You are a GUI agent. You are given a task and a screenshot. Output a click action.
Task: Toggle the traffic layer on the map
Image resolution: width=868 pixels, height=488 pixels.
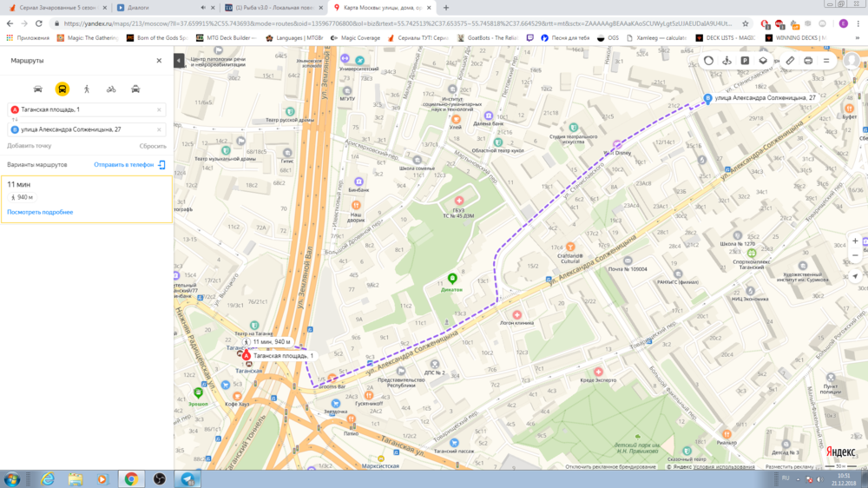click(x=708, y=61)
